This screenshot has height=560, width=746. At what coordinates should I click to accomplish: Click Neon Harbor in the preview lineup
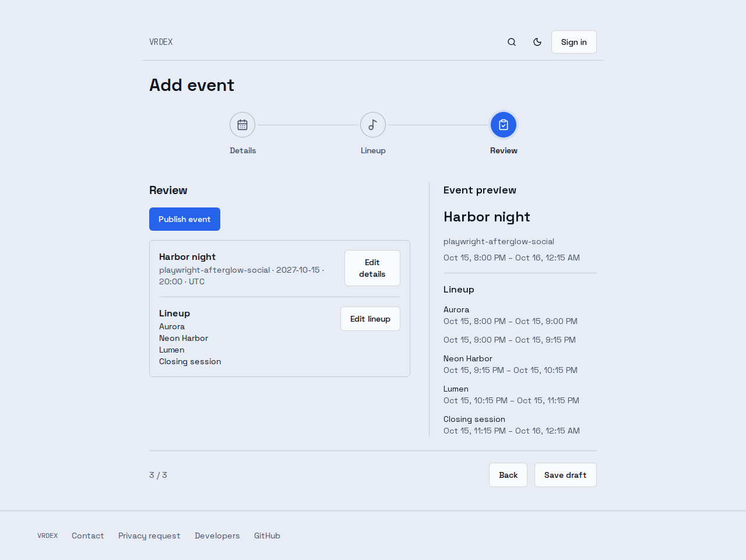(468, 358)
